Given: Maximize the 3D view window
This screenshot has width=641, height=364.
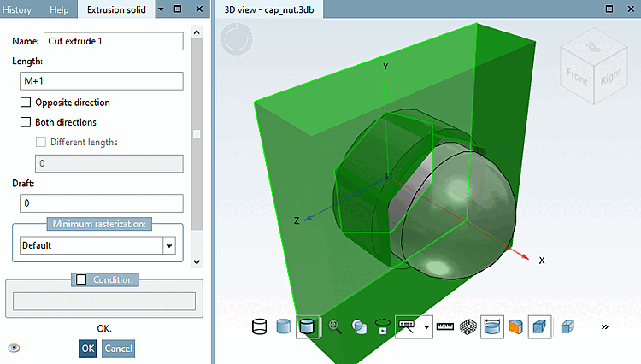Looking at the screenshot, I should tap(609, 9).
